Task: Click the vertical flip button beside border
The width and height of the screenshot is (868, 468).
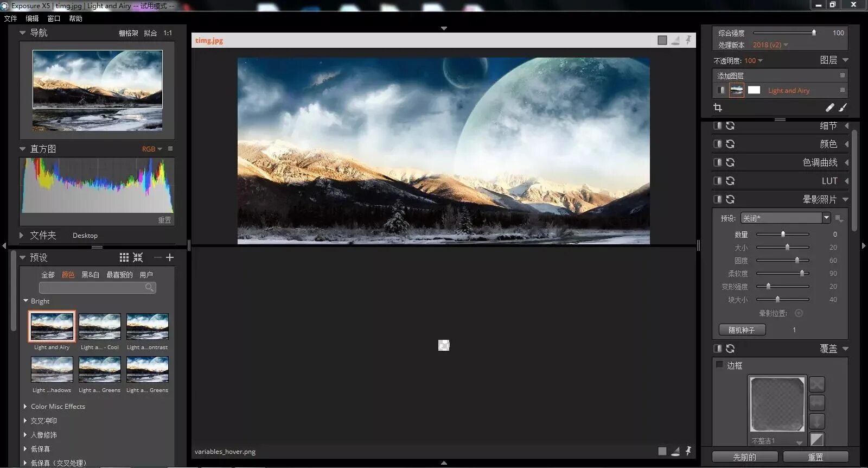Action: click(817, 421)
